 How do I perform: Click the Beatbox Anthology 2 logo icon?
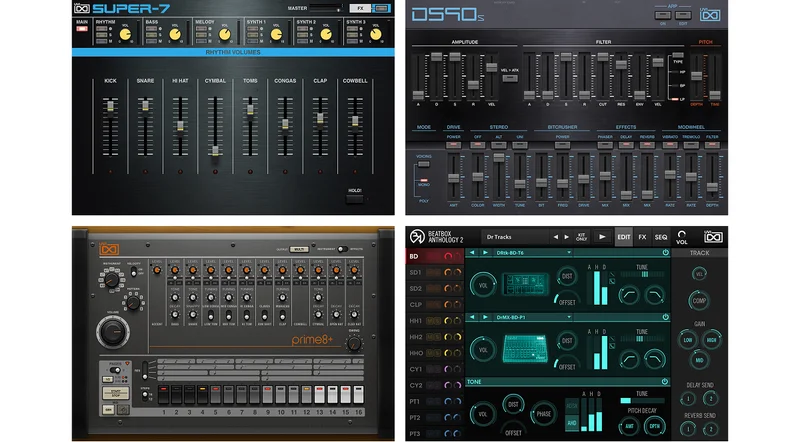(417, 237)
